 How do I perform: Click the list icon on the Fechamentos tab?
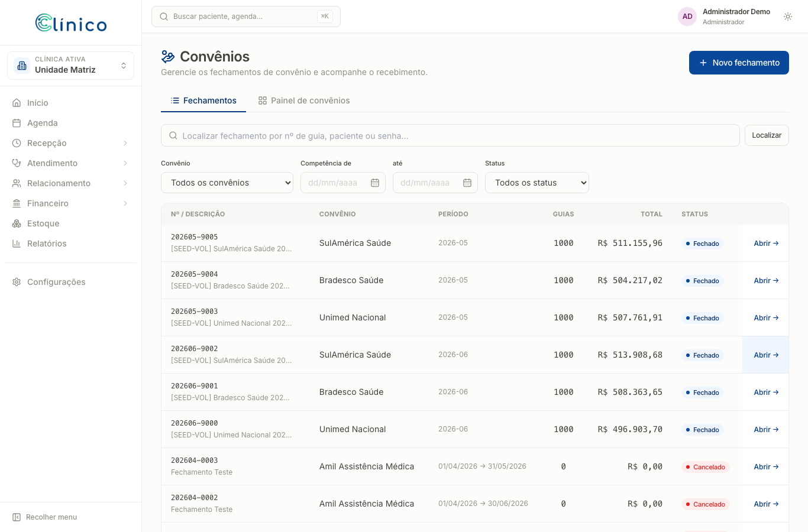pos(175,100)
